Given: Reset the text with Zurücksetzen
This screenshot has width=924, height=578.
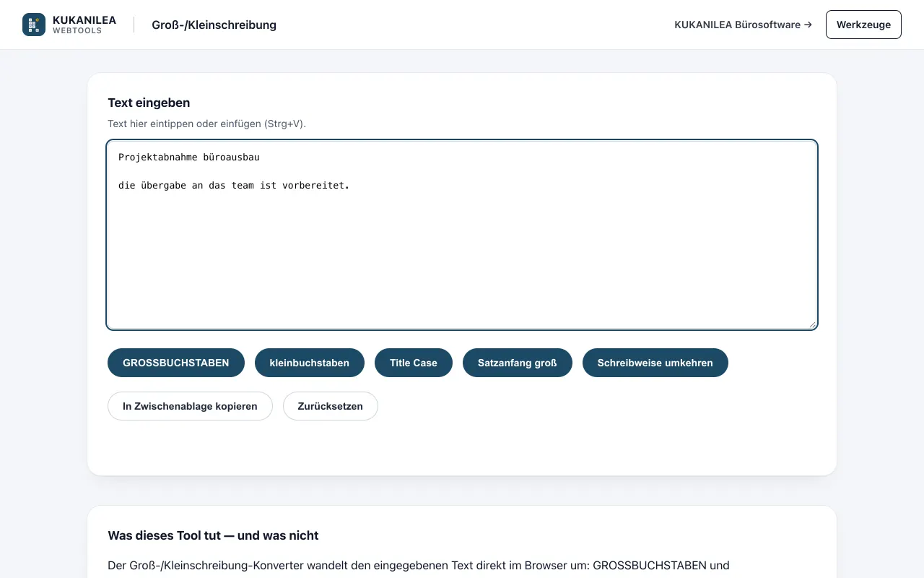Looking at the screenshot, I should (x=331, y=406).
